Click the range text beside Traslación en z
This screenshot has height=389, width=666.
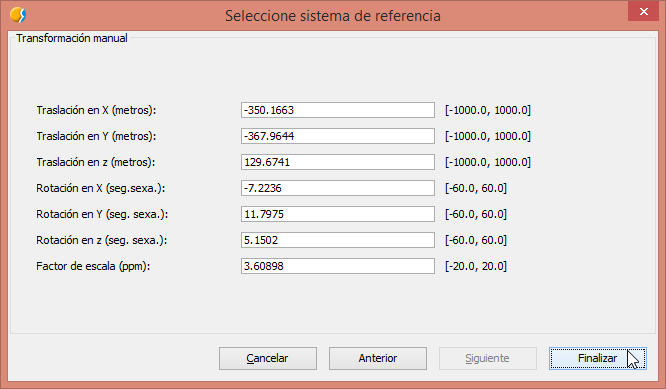(x=488, y=162)
